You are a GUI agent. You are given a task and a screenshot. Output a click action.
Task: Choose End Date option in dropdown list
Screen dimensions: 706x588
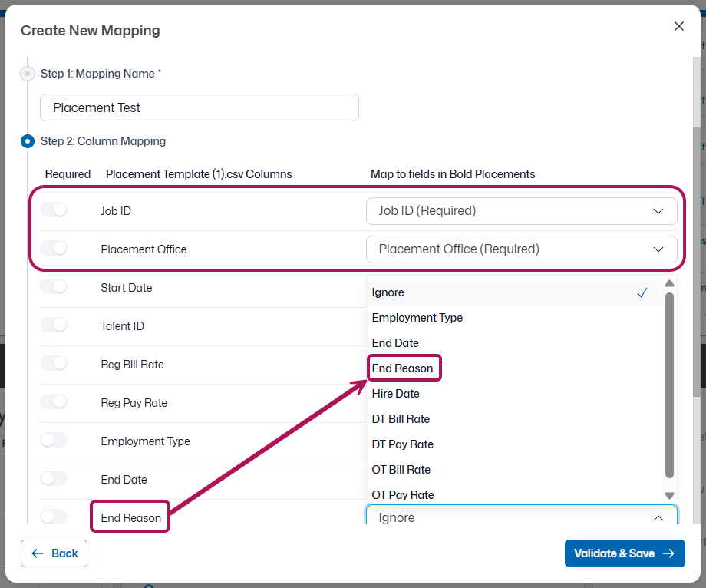pos(515,343)
